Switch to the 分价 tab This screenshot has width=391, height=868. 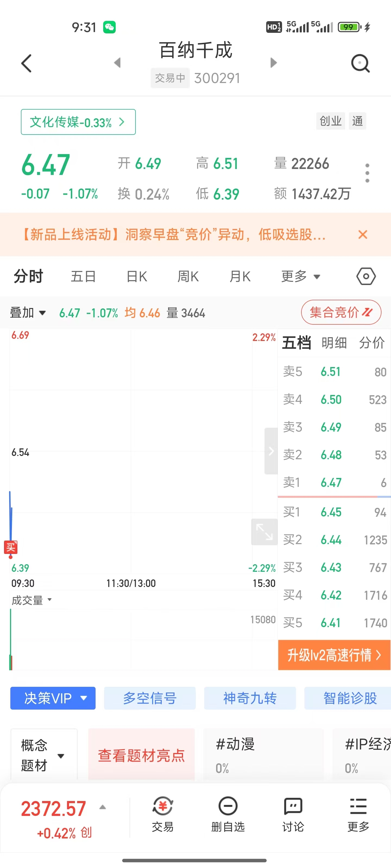tap(371, 343)
